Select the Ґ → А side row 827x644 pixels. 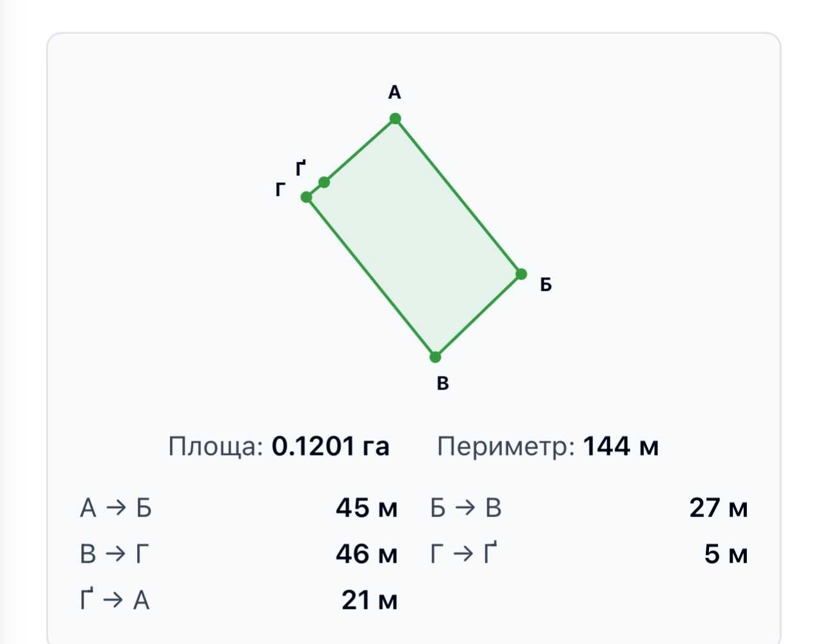tap(238, 600)
